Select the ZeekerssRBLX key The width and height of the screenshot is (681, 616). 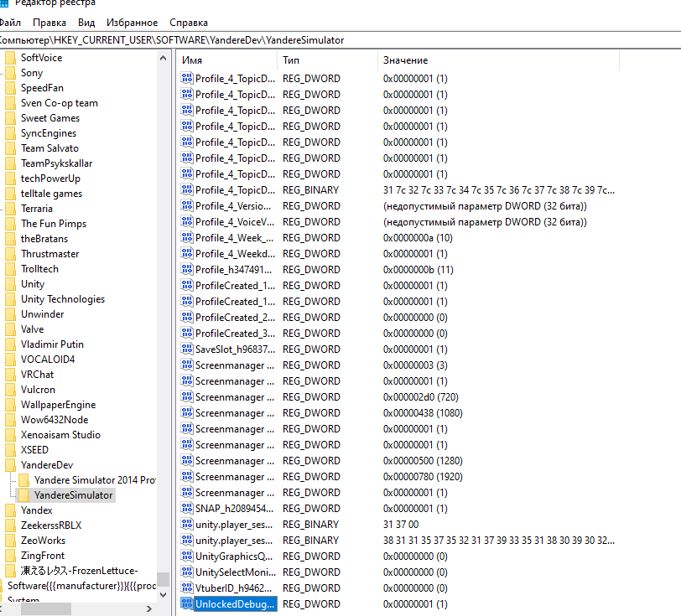pyautogui.click(x=51, y=525)
